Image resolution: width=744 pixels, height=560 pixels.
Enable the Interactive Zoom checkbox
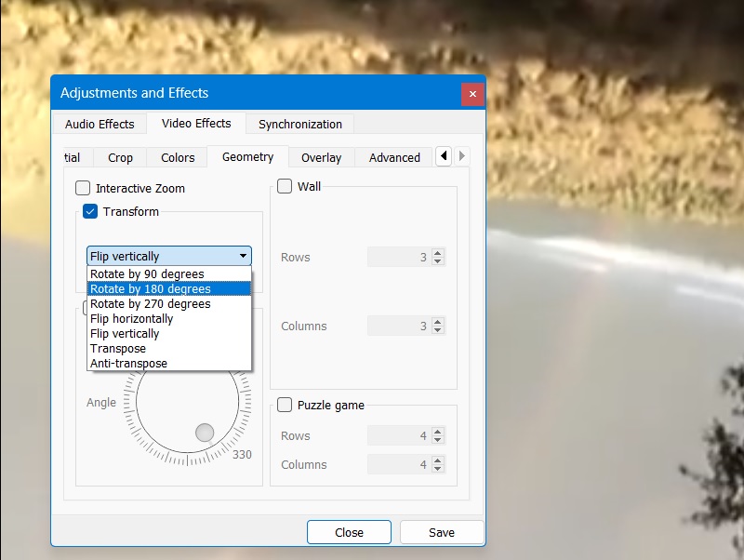[x=82, y=188]
